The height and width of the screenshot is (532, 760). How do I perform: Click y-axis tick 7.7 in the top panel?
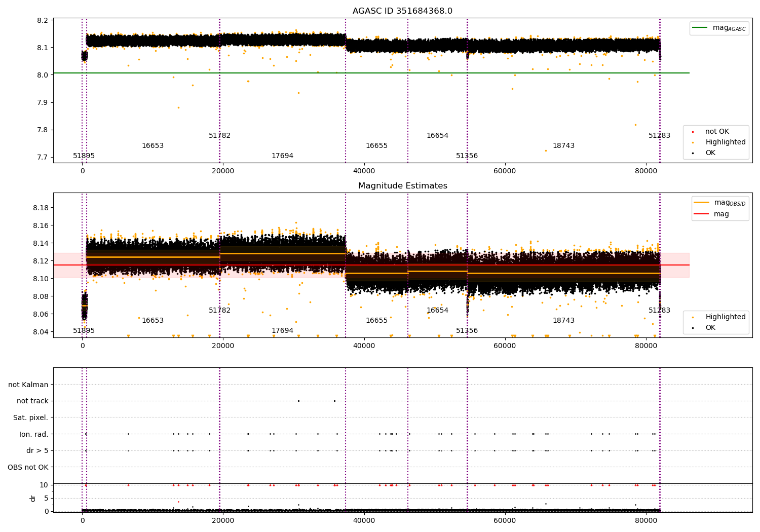43,157
